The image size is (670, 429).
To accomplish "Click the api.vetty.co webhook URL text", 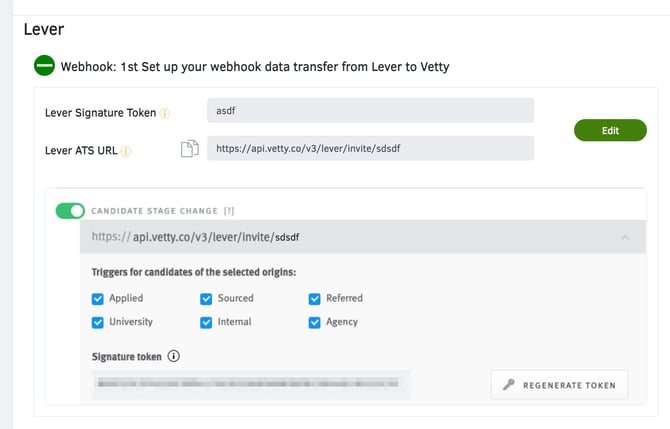I will pos(196,237).
